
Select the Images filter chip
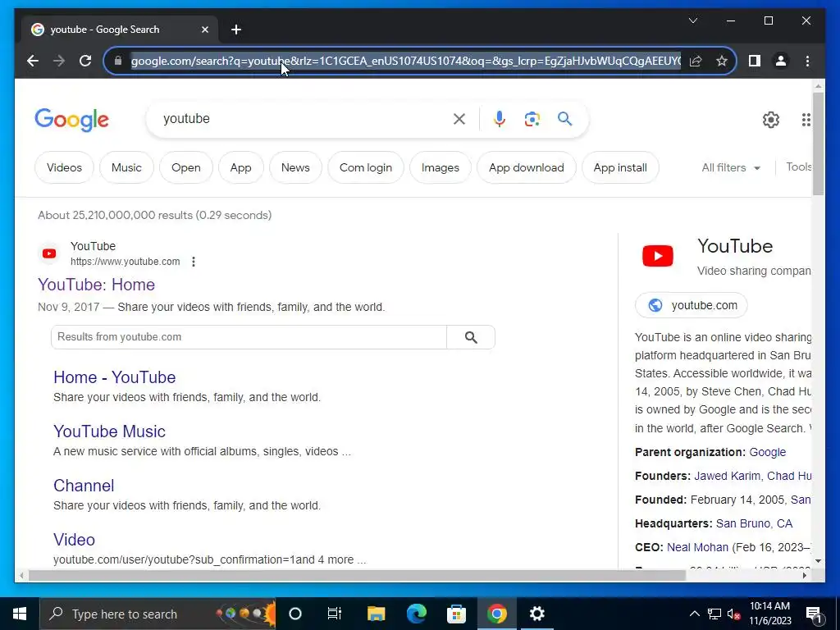coord(441,167)
